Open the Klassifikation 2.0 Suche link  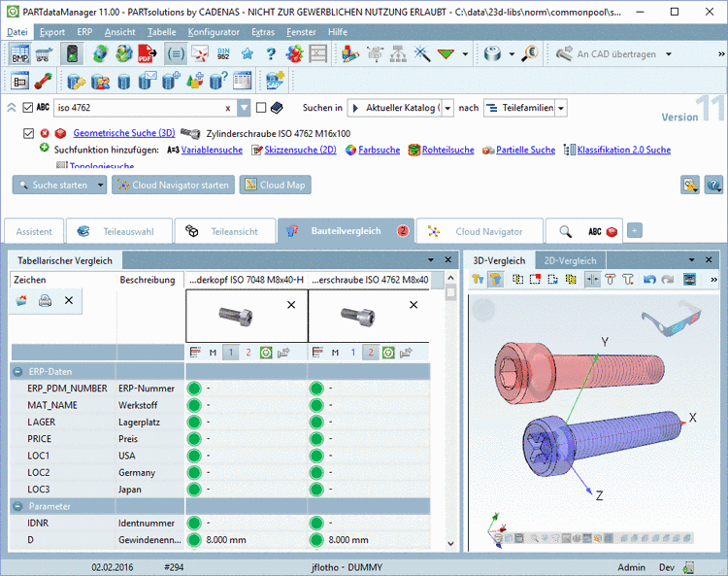point(624,150)
